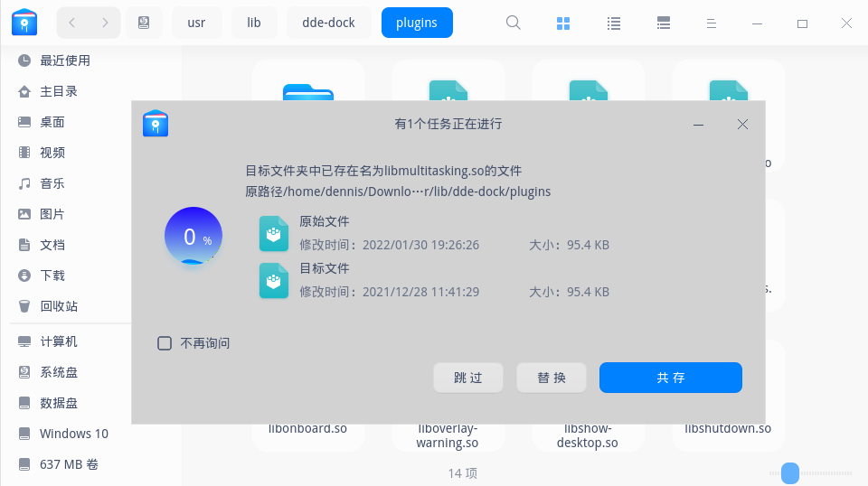Open the search magnifier

click(514, 23)
